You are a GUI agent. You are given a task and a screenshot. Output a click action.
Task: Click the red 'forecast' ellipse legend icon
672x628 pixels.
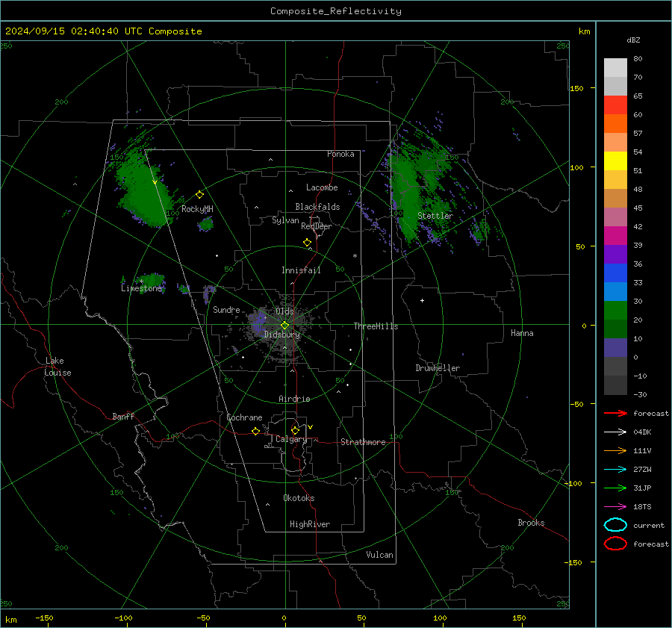[615, 544]
